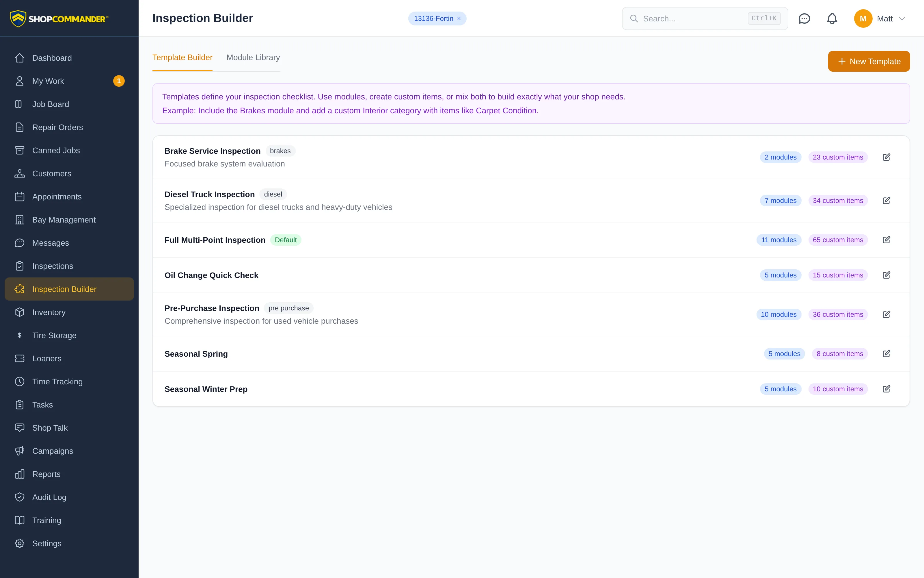Image resolution: width=924 pixels, height=578 pixels.
Task: Open notifications bell in header
Action: click(x=832, y=18)
